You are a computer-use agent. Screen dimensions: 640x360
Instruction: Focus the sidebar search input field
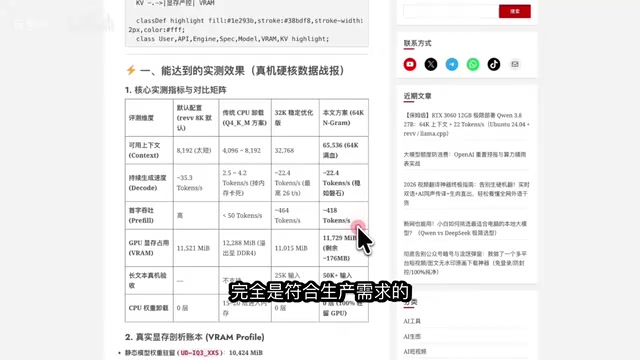(451, 11)
